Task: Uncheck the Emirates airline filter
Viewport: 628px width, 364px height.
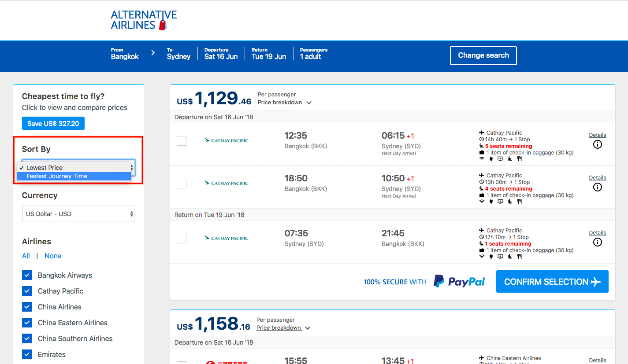Action: (27, 354)
